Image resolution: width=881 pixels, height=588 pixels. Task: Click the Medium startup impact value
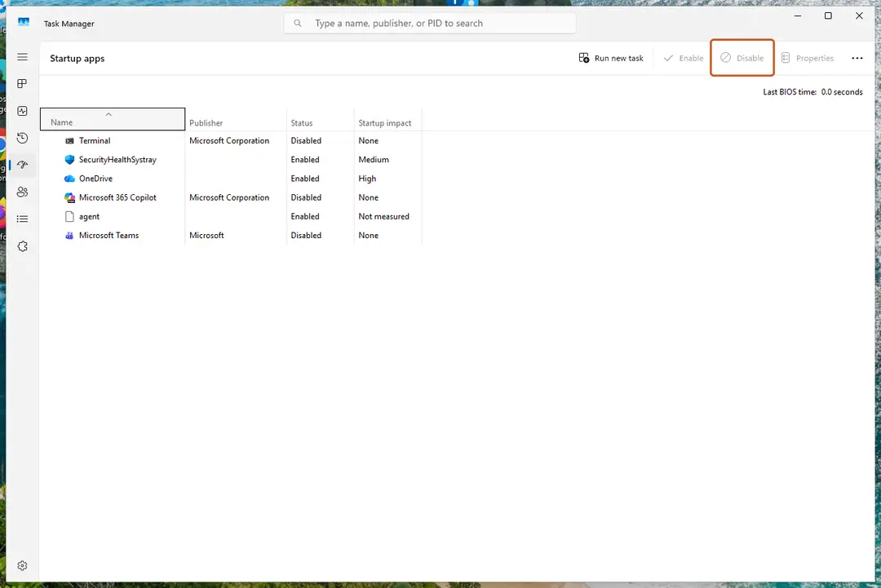374,160
